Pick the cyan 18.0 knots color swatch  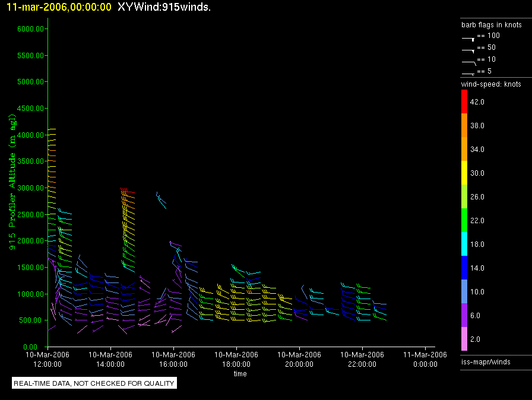pyautogui.click(x=464, y=244)
